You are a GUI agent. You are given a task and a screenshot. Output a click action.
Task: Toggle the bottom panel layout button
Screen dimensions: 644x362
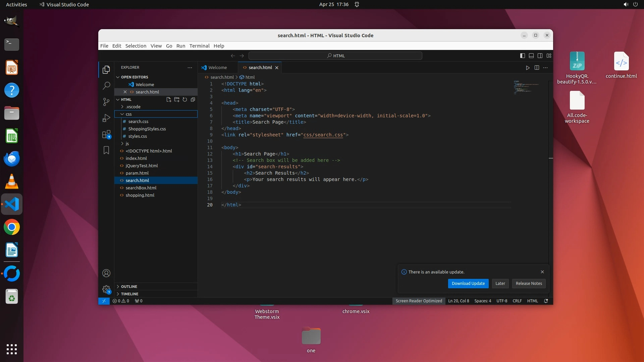tap(531, 56)
